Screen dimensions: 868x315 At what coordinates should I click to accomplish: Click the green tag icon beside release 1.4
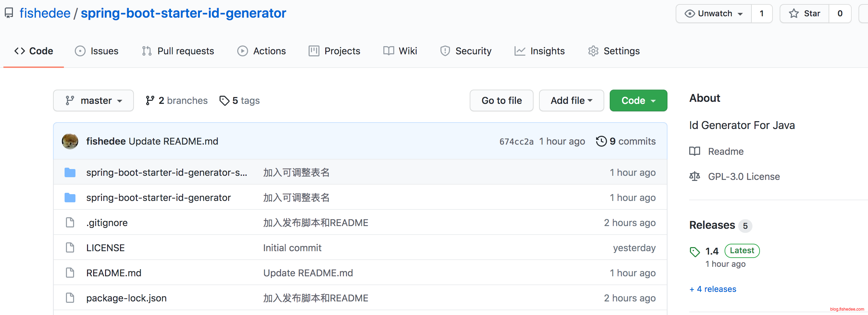coord(695,252)
